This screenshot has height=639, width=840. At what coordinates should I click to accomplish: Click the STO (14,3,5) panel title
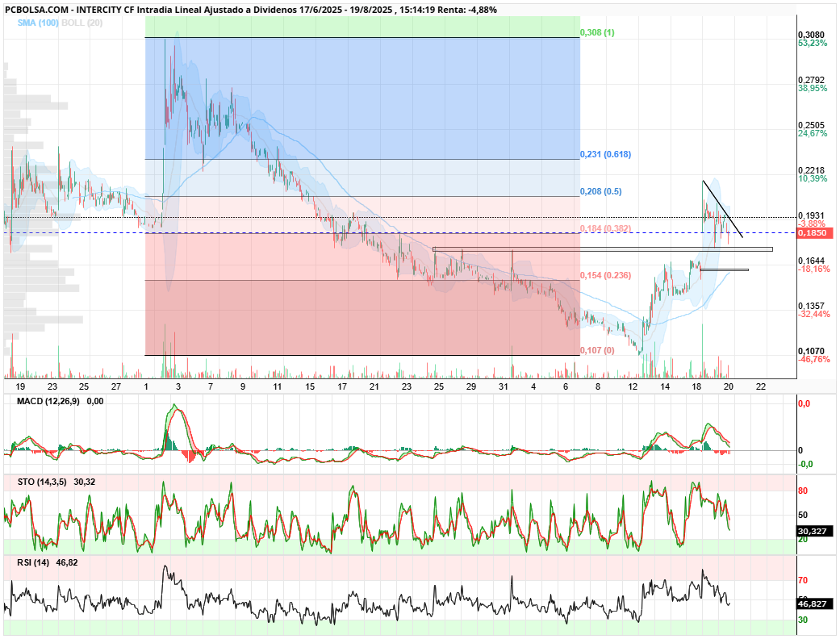[42, 482]
